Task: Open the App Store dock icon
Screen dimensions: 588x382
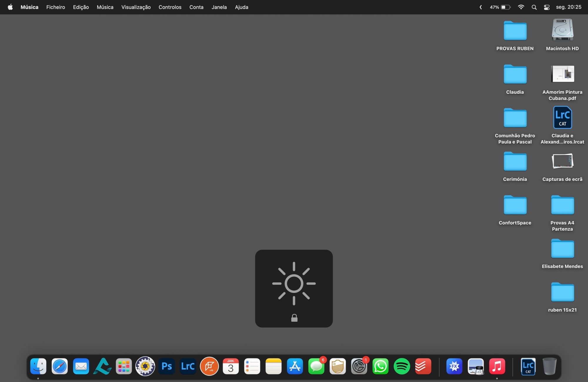Action: pyautogui.click(x=295, y=366)
